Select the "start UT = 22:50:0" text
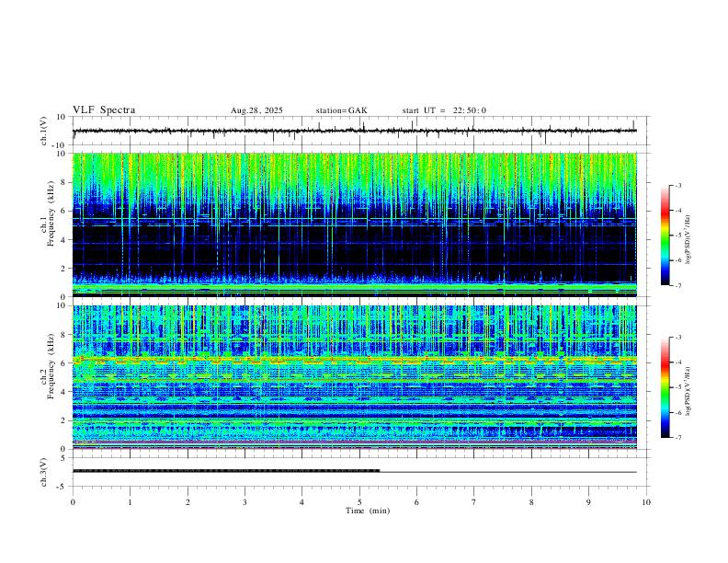Screen dimensions: 728x563 coord(444,110)
